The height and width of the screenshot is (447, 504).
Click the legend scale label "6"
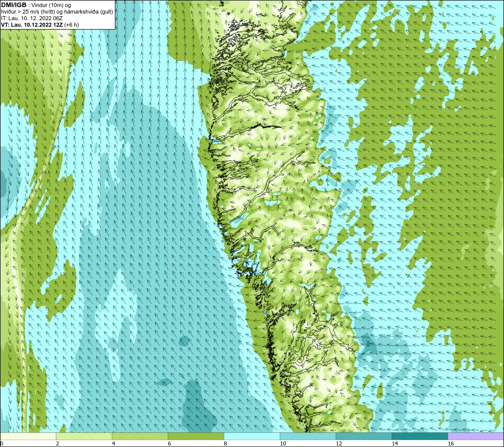[169, 443]
